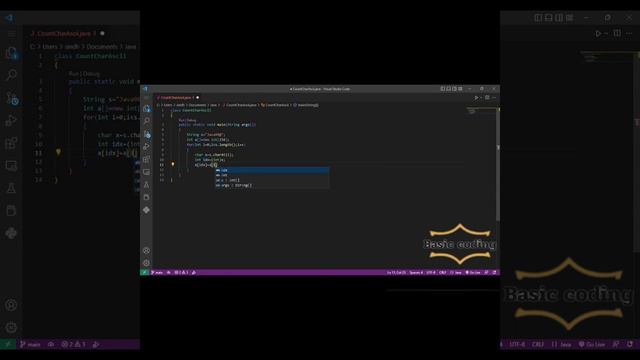The height and width of the screenshot is (360, 640).
Task: Click the Users breadcrumb segment
Action: coord(168,105)
